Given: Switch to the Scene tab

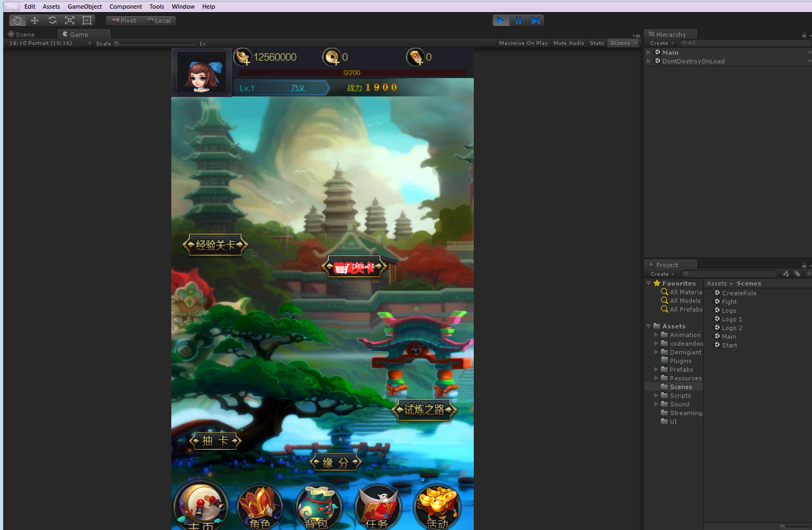Looking at the screenshot, I should click(22, 35).
